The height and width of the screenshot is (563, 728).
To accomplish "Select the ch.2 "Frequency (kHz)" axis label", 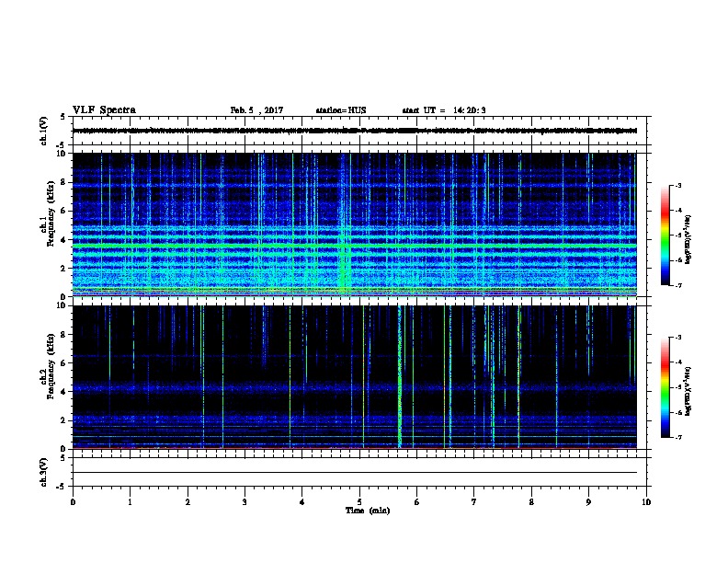I will [51, 366].
